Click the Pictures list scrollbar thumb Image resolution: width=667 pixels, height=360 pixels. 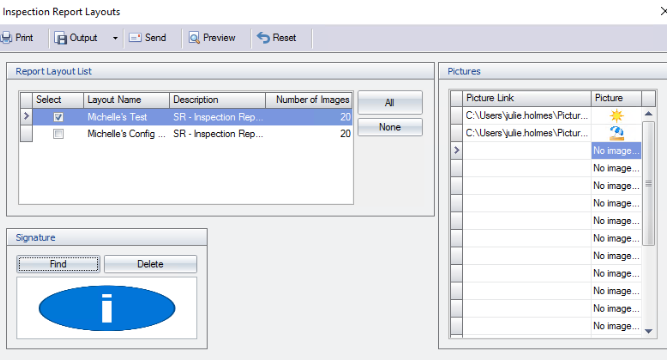point(649,183)
